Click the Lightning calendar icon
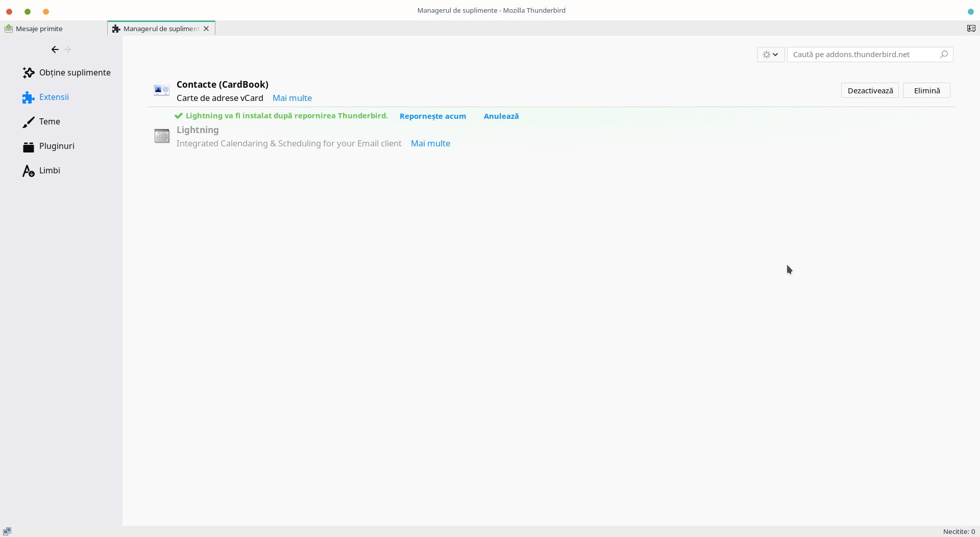 coord(162,136)
